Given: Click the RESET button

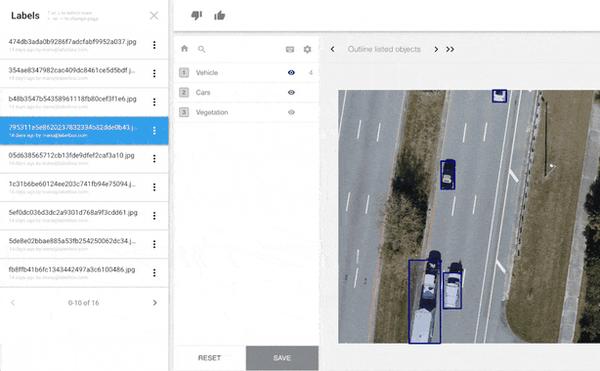Looking at the screenshot, I should [209, 358].
